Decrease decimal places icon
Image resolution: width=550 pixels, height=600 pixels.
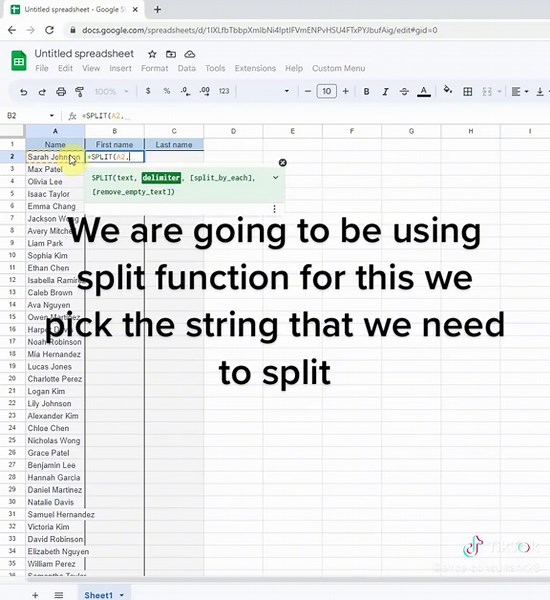pos(186,91)
